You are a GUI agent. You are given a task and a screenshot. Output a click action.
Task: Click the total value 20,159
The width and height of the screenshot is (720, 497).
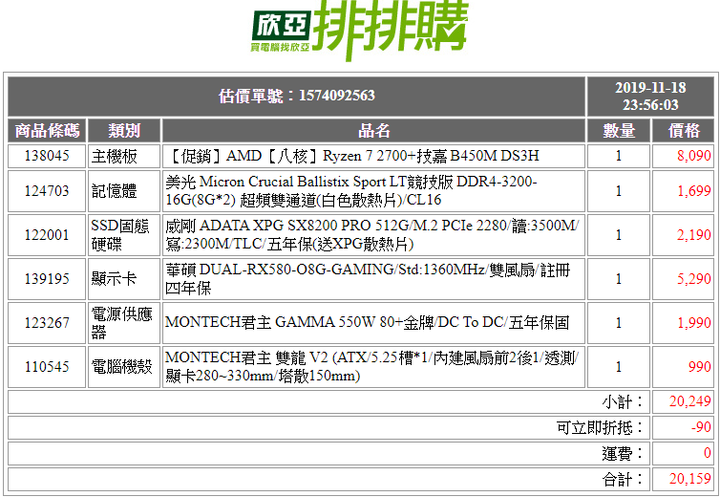point(683,479)
